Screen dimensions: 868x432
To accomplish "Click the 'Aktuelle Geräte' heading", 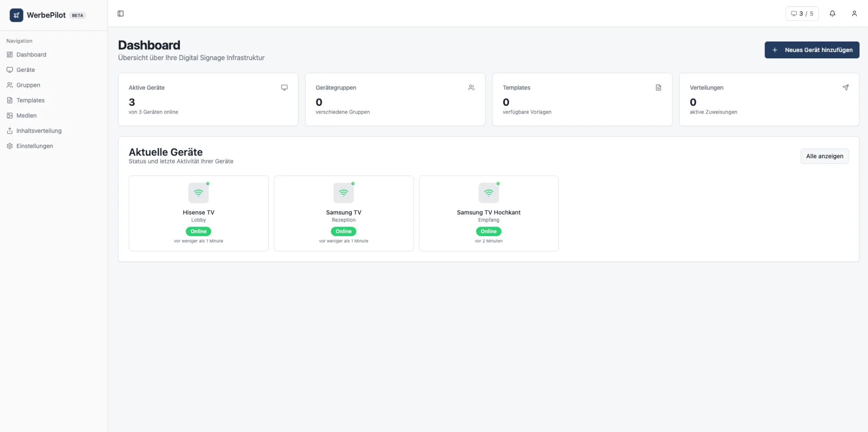I will pos(165,152).
